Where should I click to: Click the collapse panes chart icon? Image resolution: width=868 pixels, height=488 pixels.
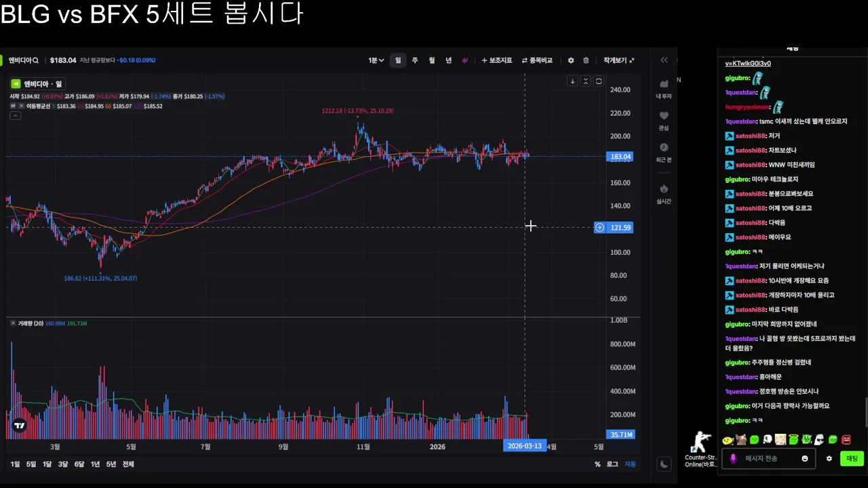coord(586,81)
